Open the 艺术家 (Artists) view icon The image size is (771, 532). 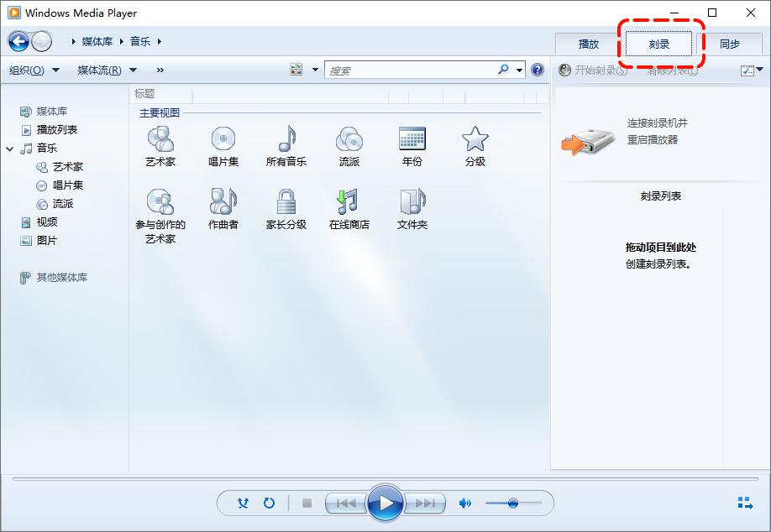pos(160,145)
